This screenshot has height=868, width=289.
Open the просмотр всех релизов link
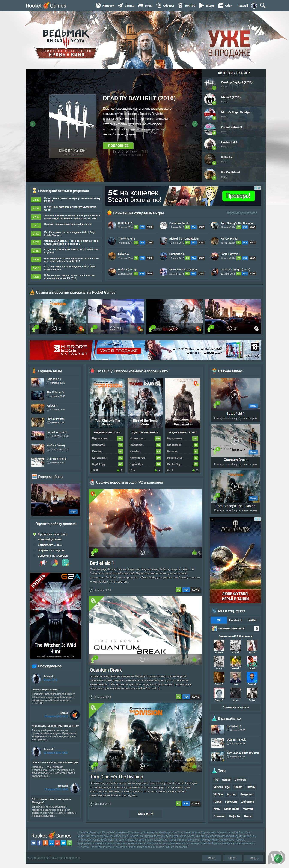(x=242, y=213)
